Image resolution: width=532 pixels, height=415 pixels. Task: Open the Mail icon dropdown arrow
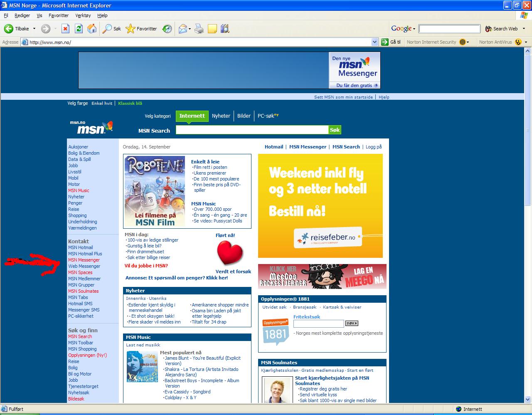pyautogui.click(x=190, y=29)
